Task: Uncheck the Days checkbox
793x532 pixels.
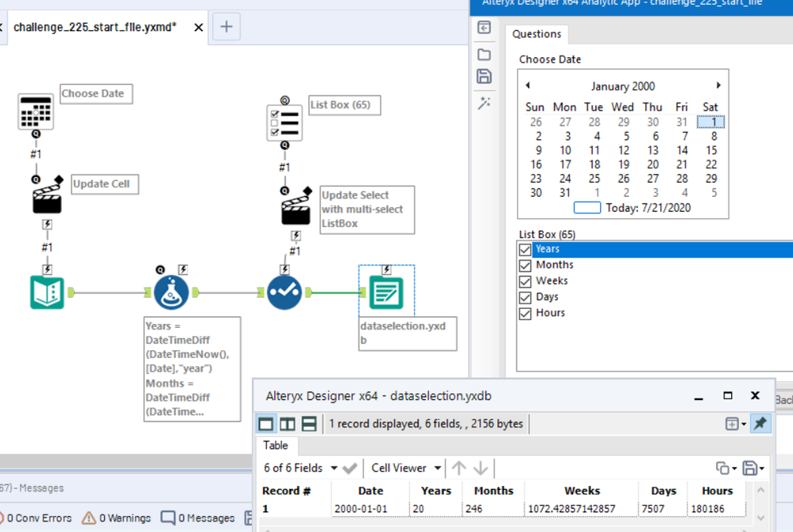Action: click(525, 298)
